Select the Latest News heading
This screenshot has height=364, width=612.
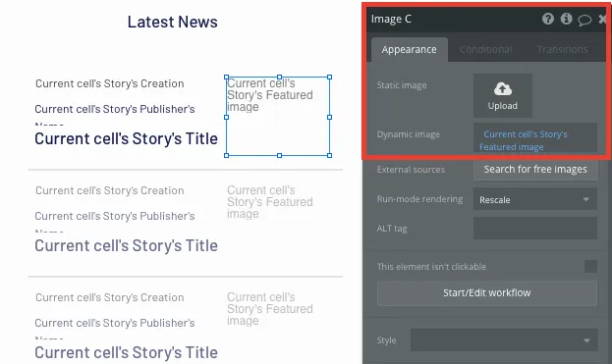173,23
